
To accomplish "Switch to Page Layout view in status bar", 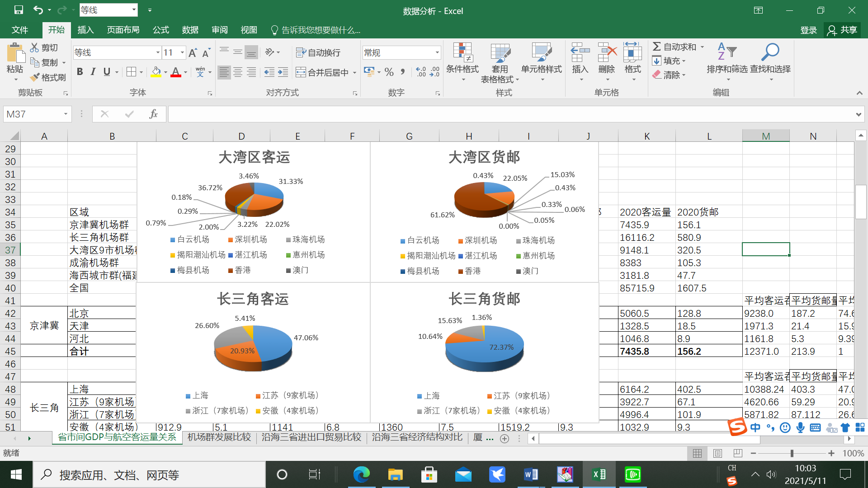I will point(717,453).
